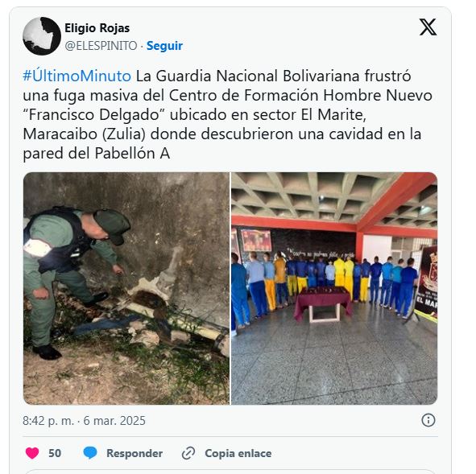Click the Copia enlace button
Screen dimensions: 476x474
(x=238, y=453)
